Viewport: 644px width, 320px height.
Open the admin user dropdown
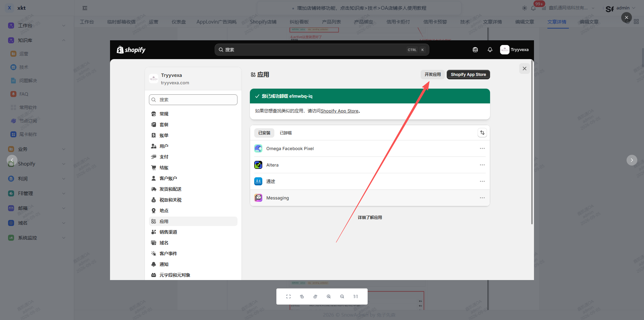[x=621, y=8]
